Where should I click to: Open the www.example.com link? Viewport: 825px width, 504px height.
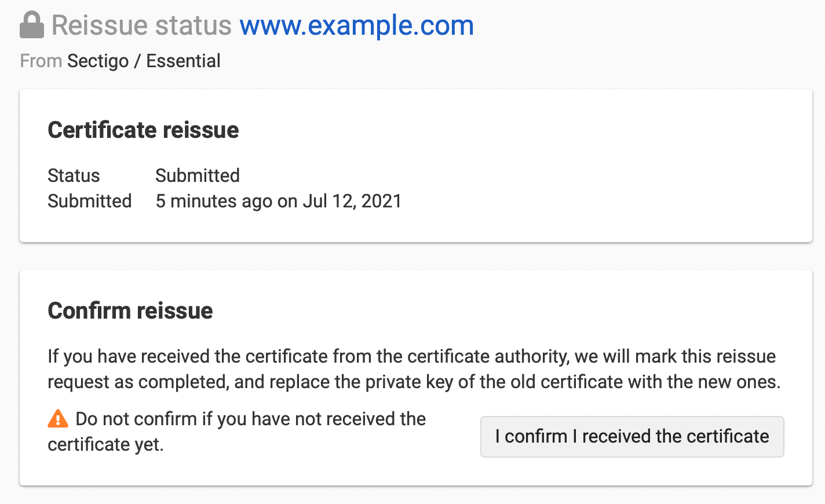coord(357,25)
